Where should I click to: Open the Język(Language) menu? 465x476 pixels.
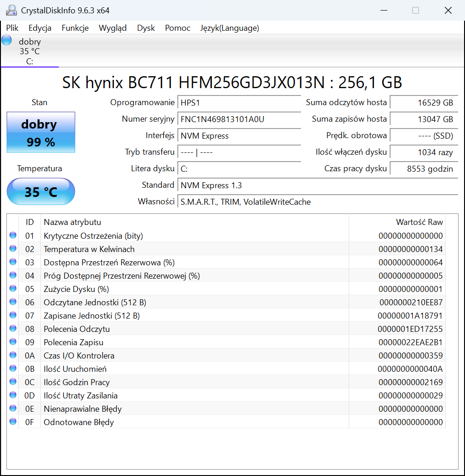pos(229,28)
